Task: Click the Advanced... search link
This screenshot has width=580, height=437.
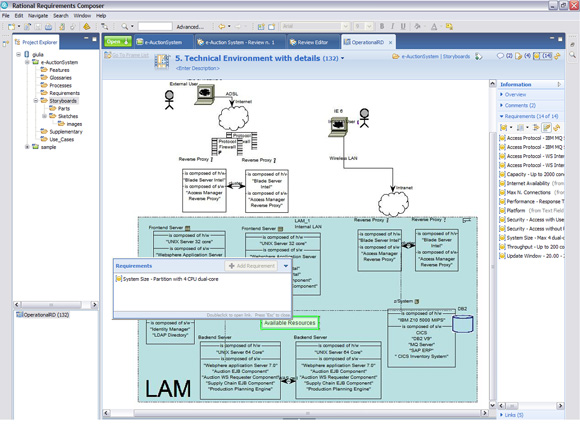Action: point(190,27)
